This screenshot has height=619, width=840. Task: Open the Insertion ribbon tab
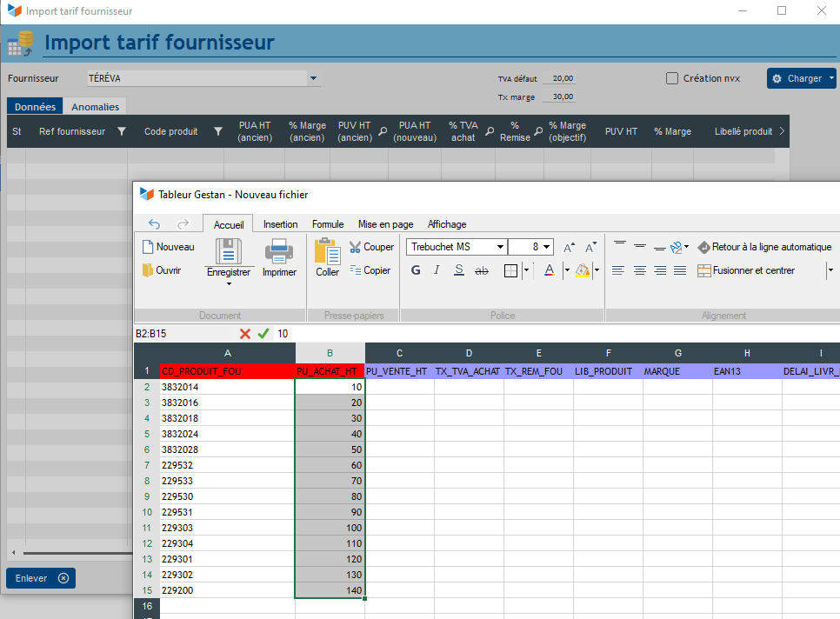coord(280,224)
